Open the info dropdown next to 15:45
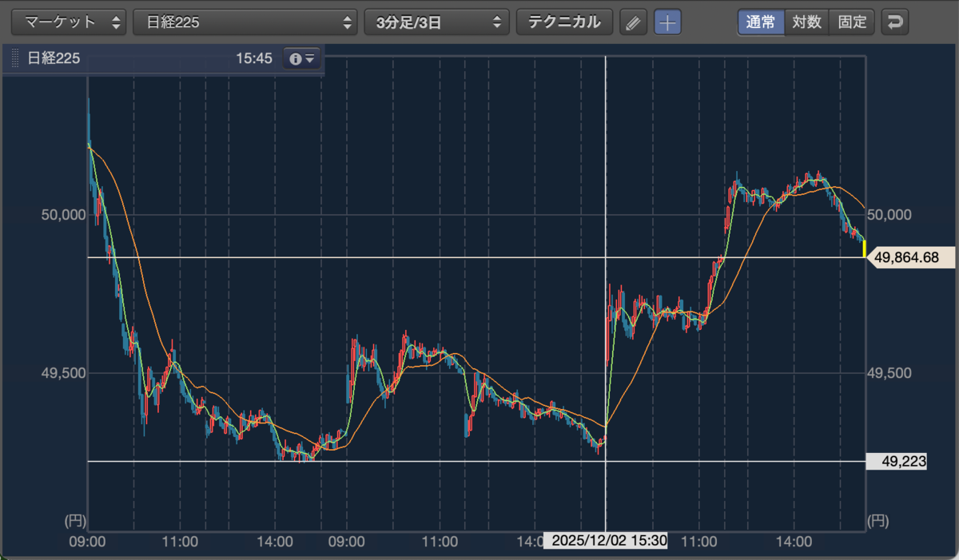This screenshot has height=560, width=959. 302,58
